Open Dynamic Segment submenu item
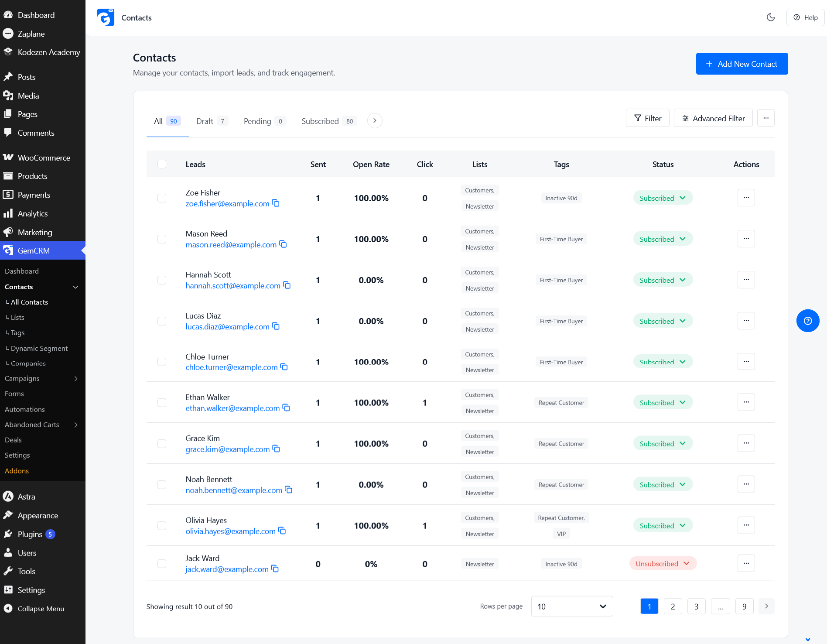 pyautogui.click(x=39, y=348)
